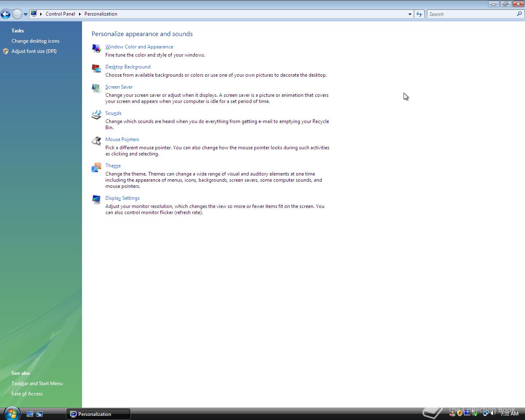This screenshot has height=420, width=525.
Task: Close the Personalization window
Action: [518, 4]
